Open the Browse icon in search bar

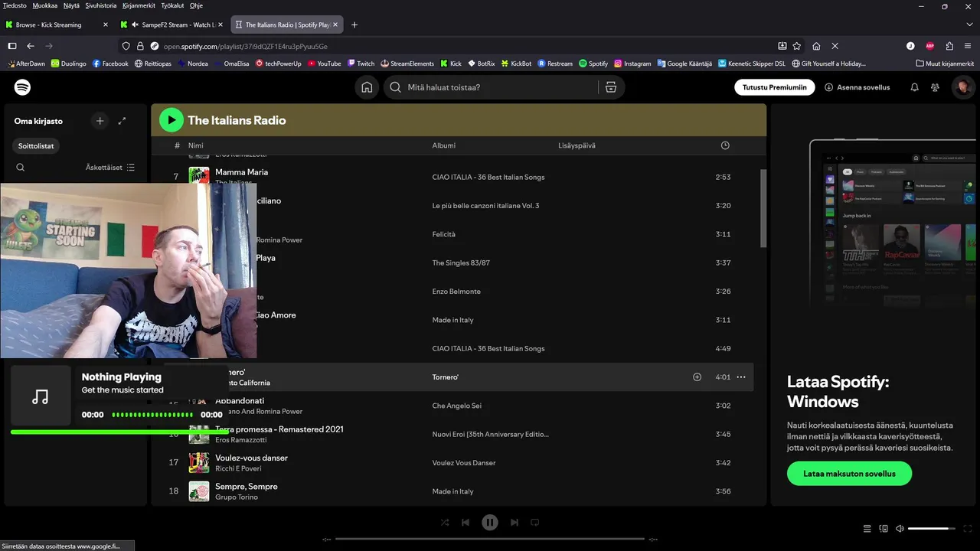[610, 87]
